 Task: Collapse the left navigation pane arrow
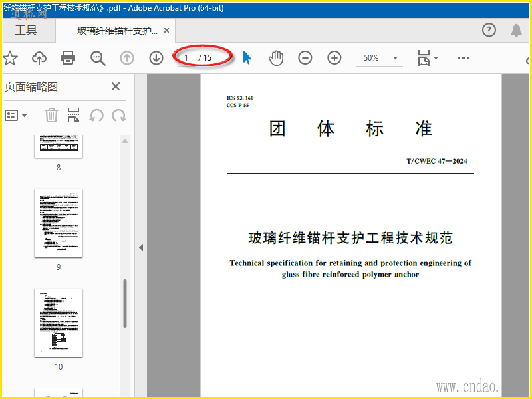(x=141, y=247)
